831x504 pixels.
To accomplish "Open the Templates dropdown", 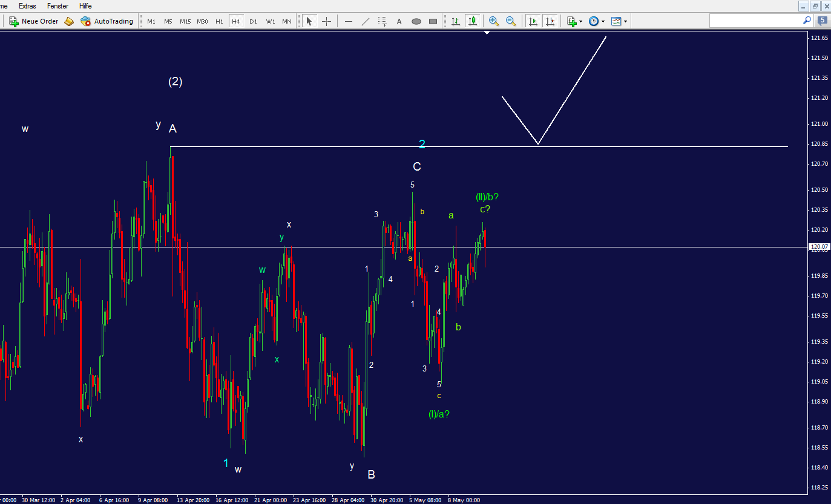I will [619, 21].
